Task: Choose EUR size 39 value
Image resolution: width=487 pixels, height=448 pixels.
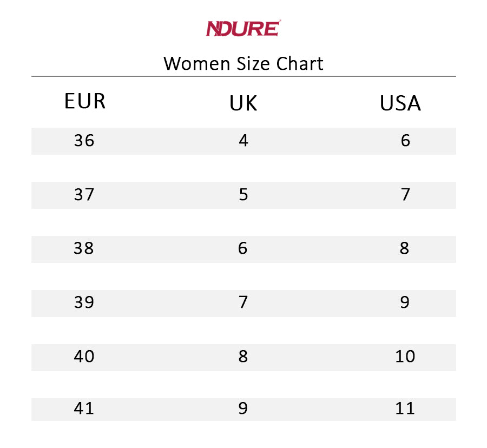Action: 84,302
